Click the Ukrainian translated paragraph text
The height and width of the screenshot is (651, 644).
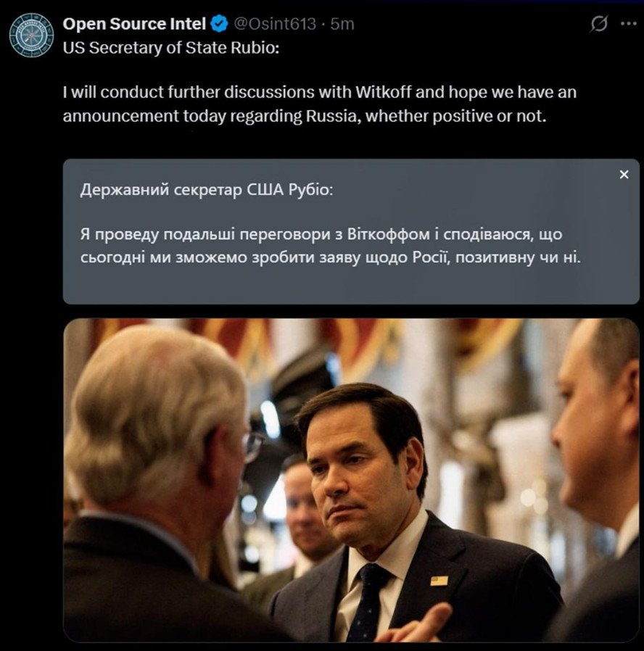[331, 246]
